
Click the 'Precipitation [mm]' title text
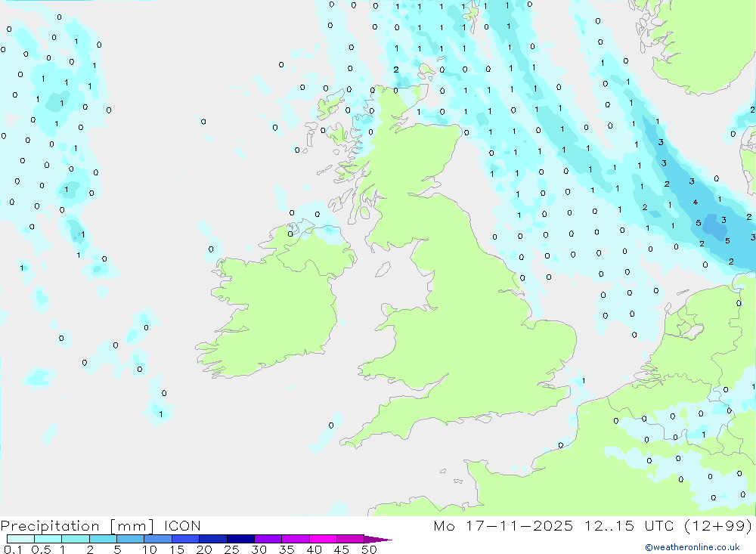77,526
